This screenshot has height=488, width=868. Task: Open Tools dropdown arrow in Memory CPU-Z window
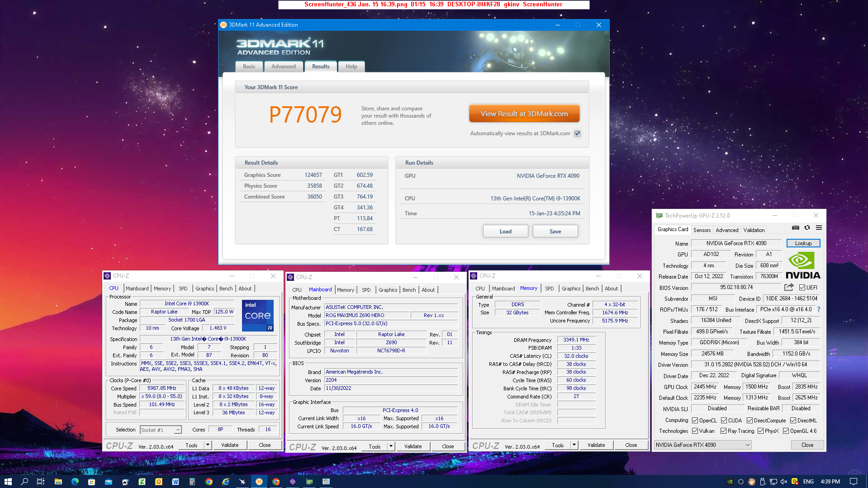574,445
